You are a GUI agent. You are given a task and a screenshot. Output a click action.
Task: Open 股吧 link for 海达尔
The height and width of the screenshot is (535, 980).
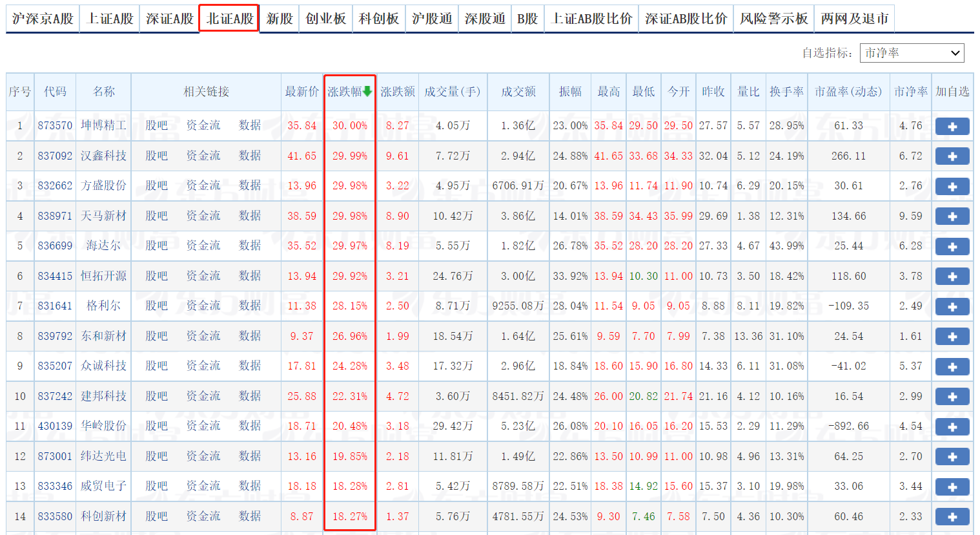coord(156,246)
